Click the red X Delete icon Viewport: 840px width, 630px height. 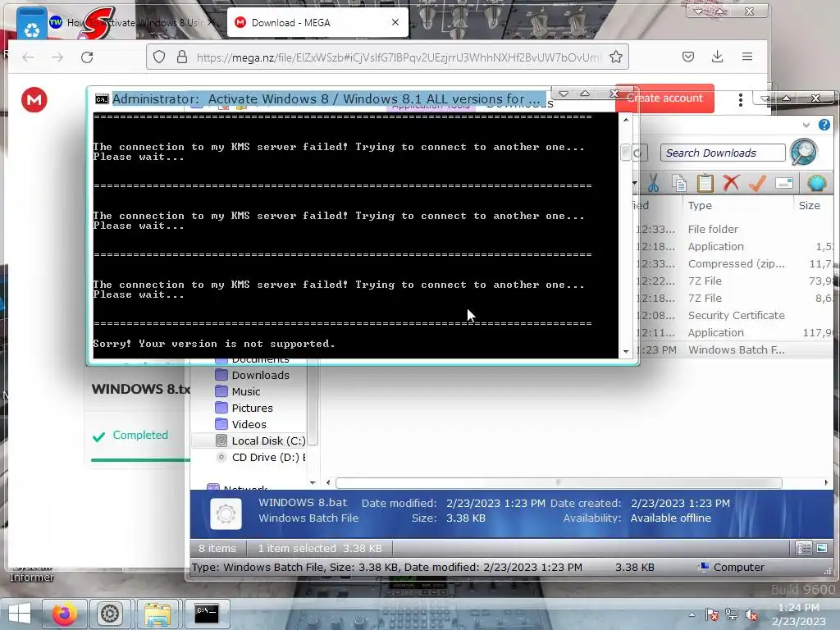(731, 183)
